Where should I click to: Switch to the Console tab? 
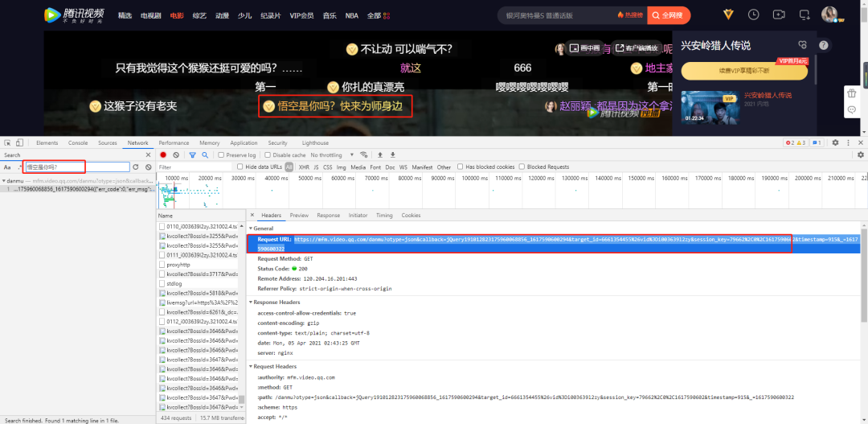[78, 142]
